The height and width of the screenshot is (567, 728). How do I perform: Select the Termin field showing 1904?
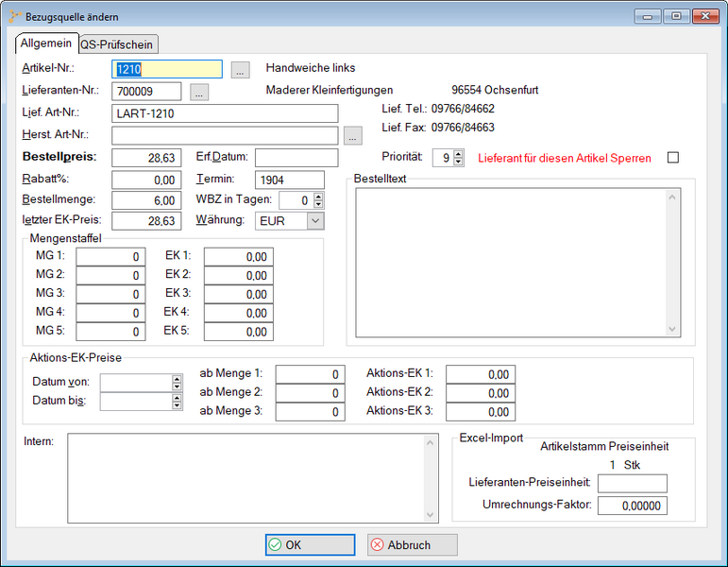pyautogui.click(x=289, y=180)
